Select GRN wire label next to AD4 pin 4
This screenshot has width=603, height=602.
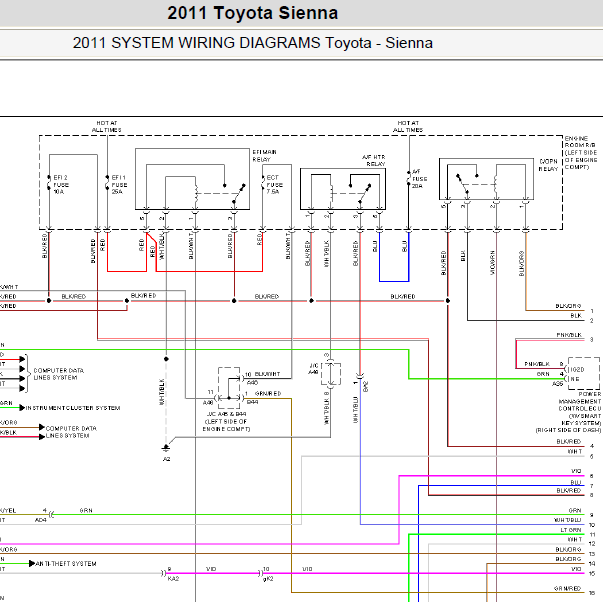tap(86, 510)
